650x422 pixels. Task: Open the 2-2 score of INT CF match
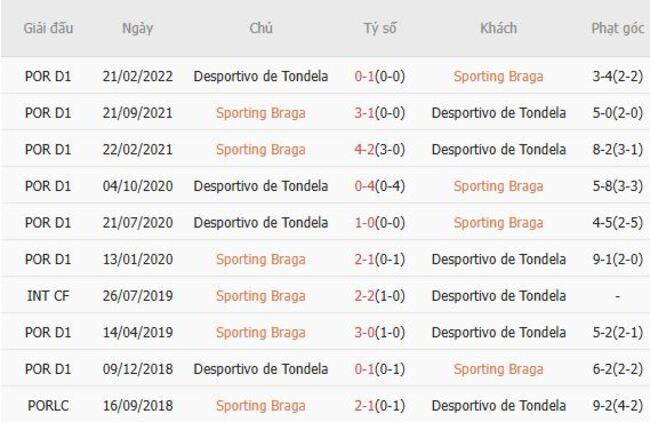tap(367, 296)
